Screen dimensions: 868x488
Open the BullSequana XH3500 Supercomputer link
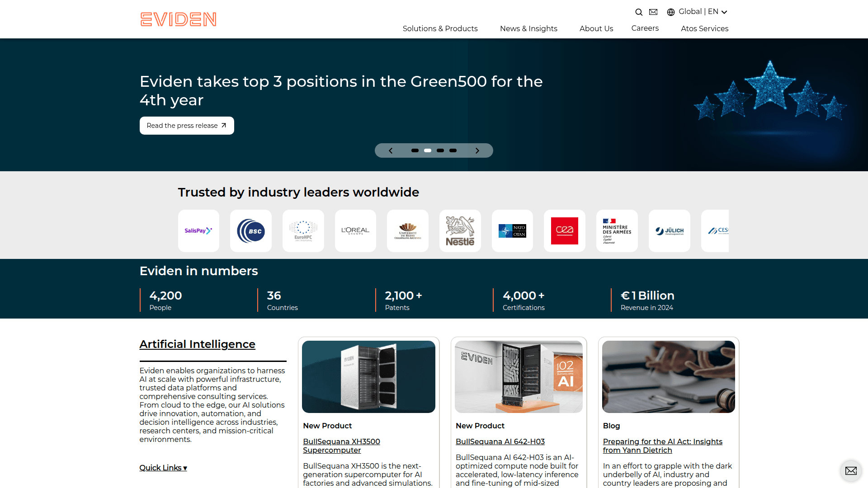tap(341, 446)
